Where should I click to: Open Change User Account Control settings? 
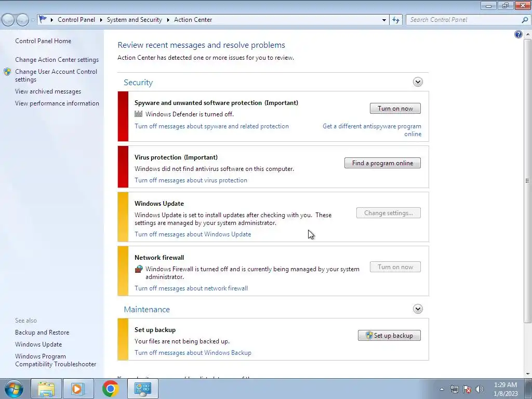(56, 75)
